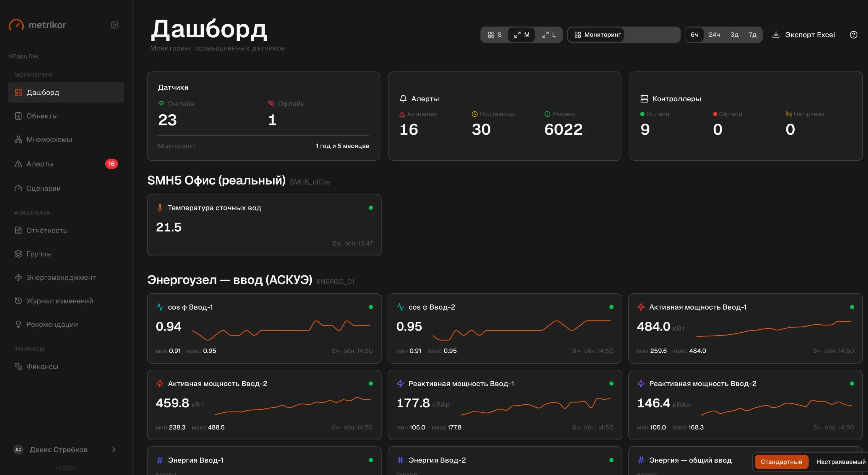Set time range to 24ч

714,35
